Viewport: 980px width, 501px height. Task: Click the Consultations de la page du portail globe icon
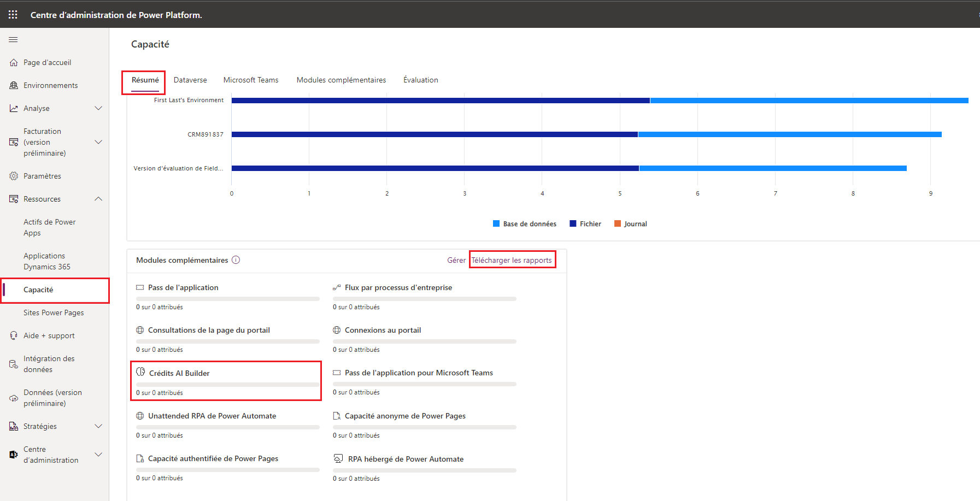click(x=140, y=330)
